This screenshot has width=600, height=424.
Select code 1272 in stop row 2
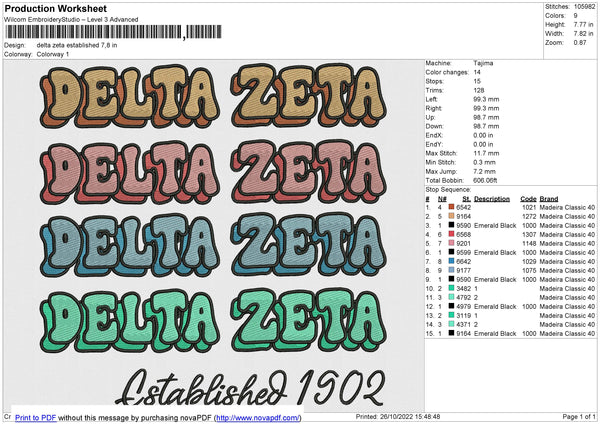(529, 216)
